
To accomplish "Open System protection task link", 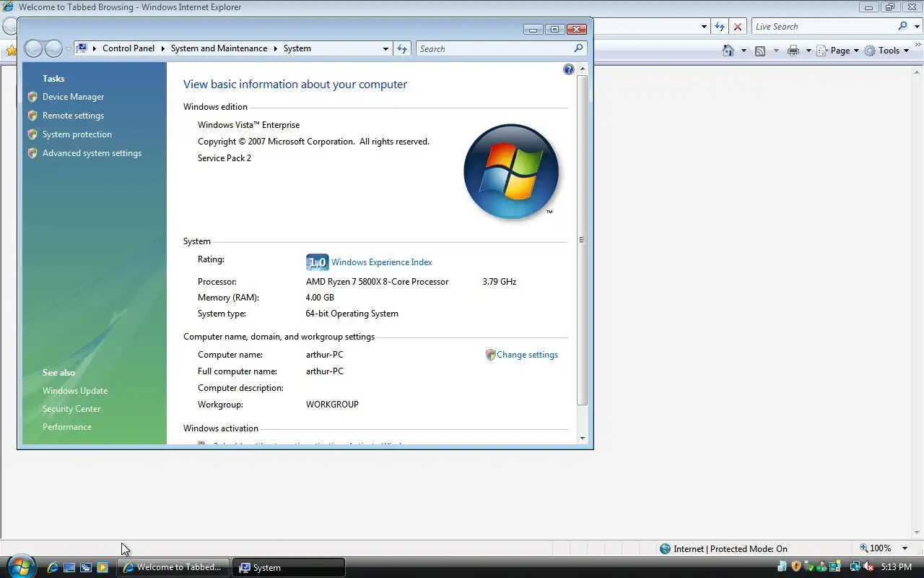I will (77, 134).
